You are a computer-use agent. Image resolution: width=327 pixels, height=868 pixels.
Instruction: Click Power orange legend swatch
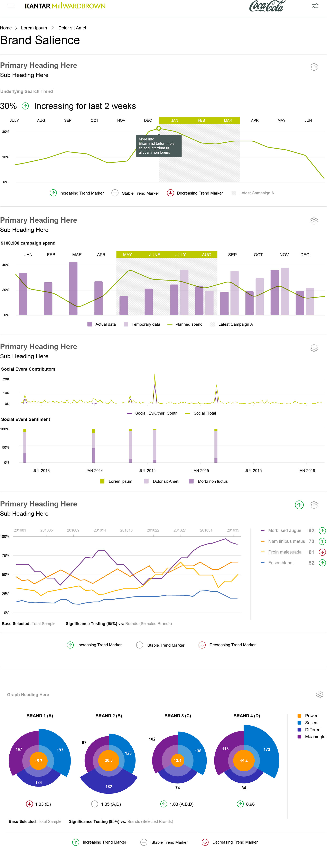[299, 716]
